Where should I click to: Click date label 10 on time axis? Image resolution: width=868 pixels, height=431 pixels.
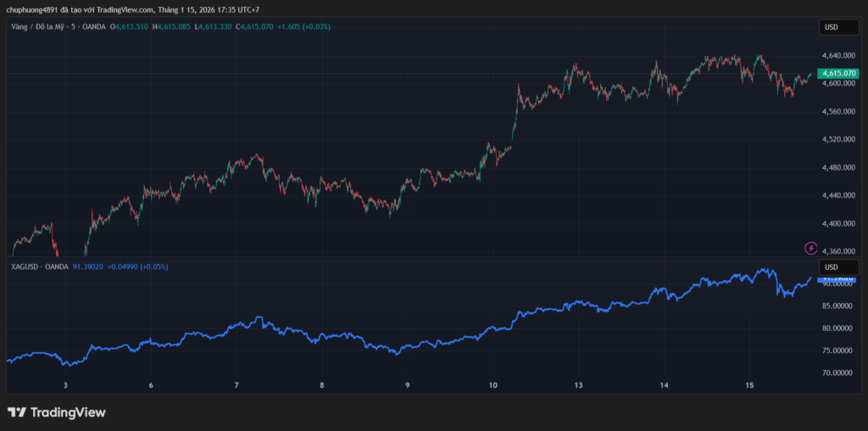click(493, 385)
